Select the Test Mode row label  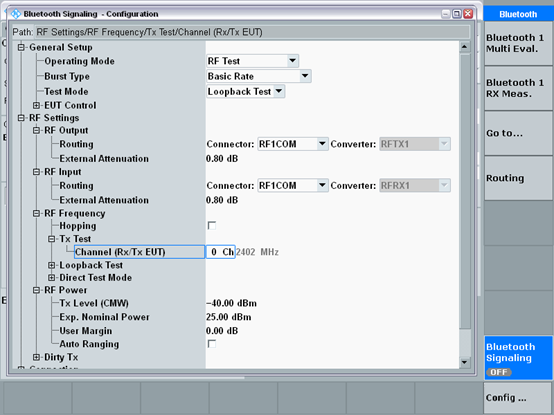coord(66,91)
